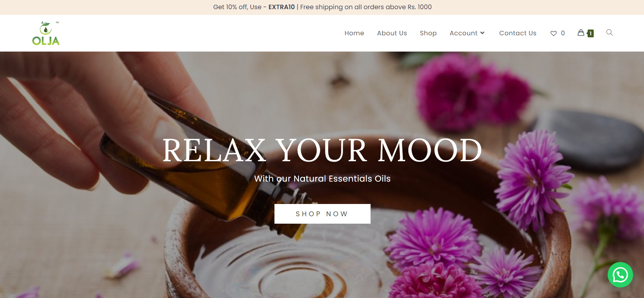Click the RELAX YOUR MOOD heading
The height and width of the screenshot is (298, 644).
point(322,150)
